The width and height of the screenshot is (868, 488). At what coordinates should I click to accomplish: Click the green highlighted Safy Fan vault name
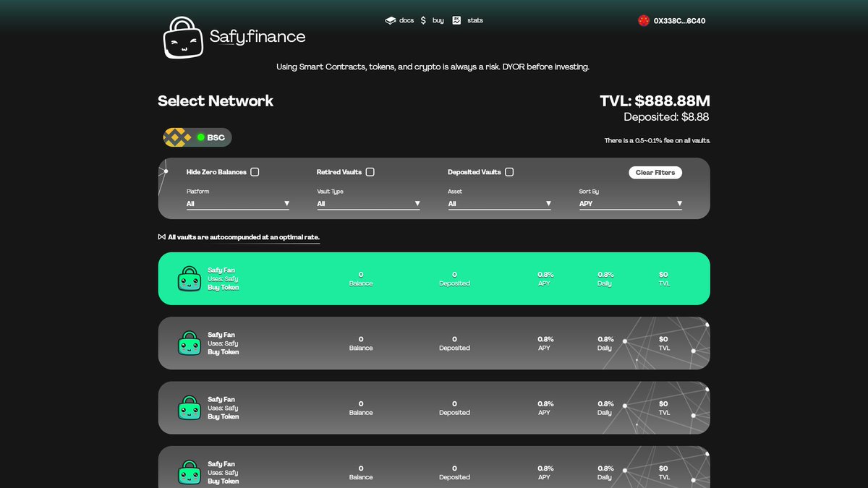[x=221, y=270]
